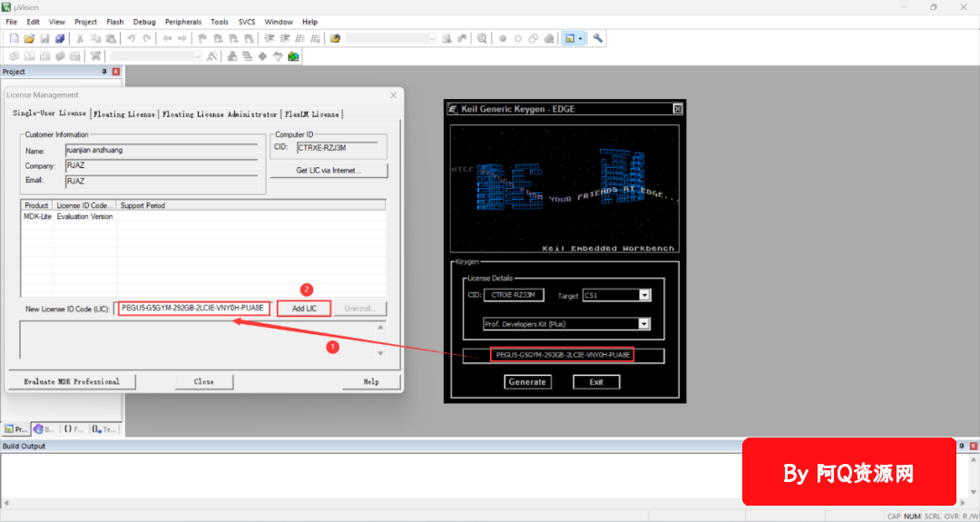980x522 pixels.
Task: Open the Flash menu
Action: (115, 22)
